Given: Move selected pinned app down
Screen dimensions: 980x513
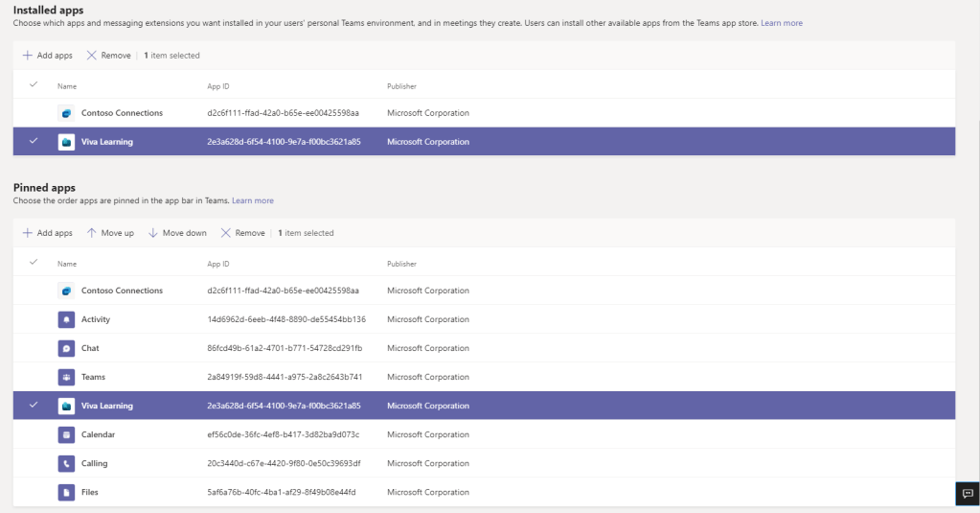Looking at the screenshot, I should click(177, 233).
